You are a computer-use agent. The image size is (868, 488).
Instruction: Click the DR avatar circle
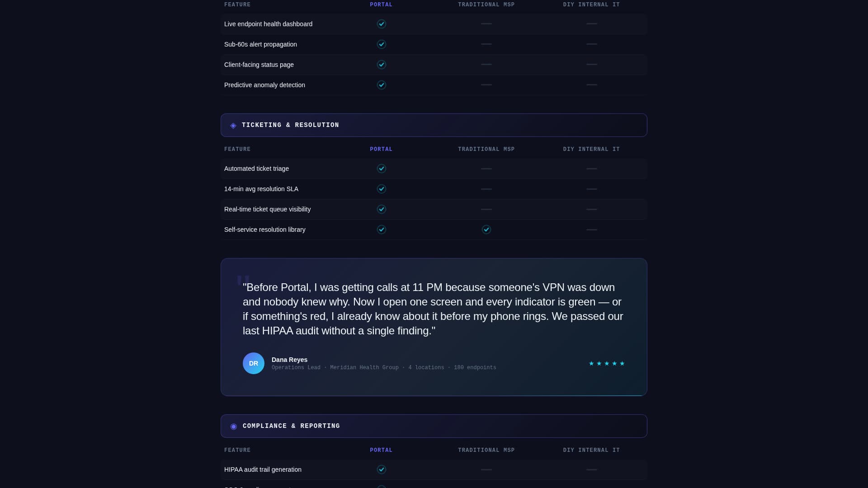[253, 363]
